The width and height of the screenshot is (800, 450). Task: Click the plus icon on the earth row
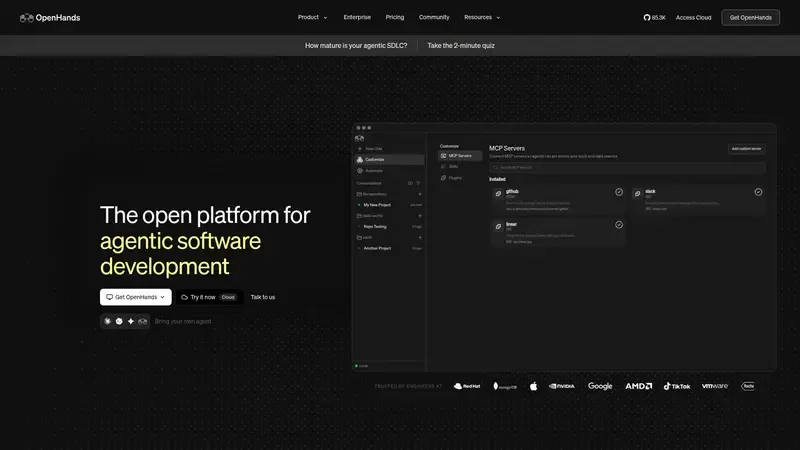(x=420, y=238)
